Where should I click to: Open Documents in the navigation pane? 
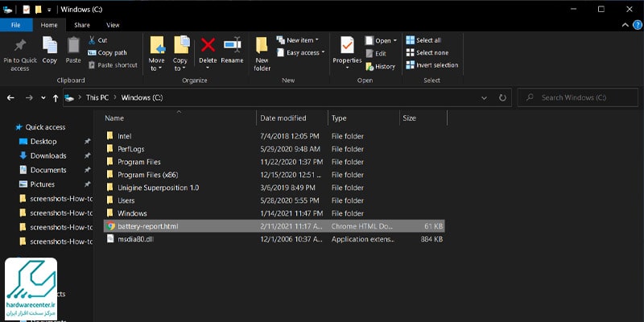coord(43,170)
